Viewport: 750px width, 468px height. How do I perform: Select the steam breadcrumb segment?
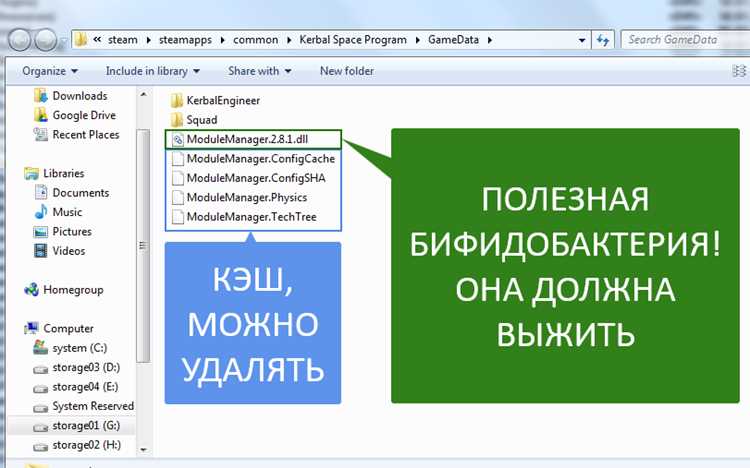122,40
